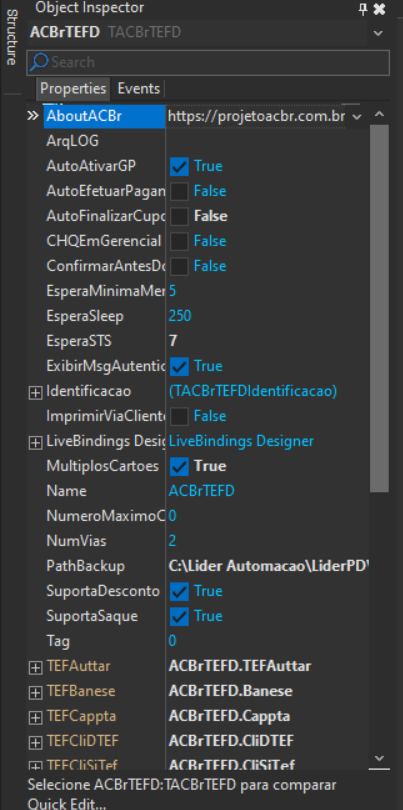Select the Properties tab
The width and height of the screenshot is (403, 810).
(73, 88)
